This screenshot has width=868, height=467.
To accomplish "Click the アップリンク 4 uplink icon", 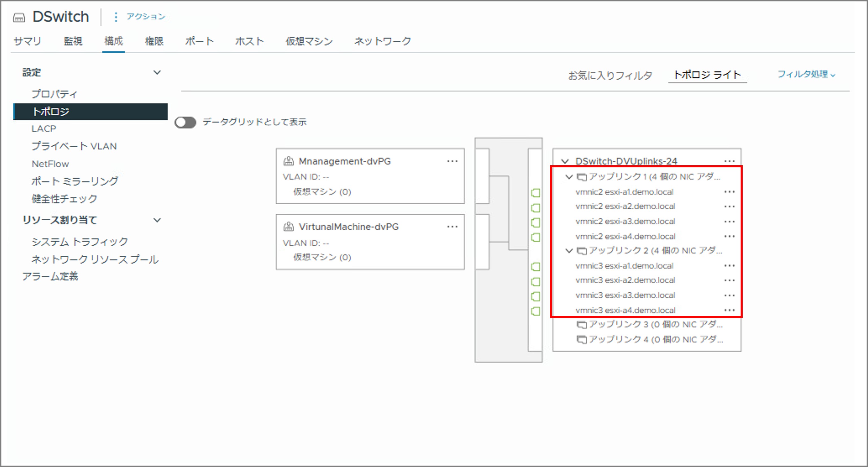I will click(582, 340).
